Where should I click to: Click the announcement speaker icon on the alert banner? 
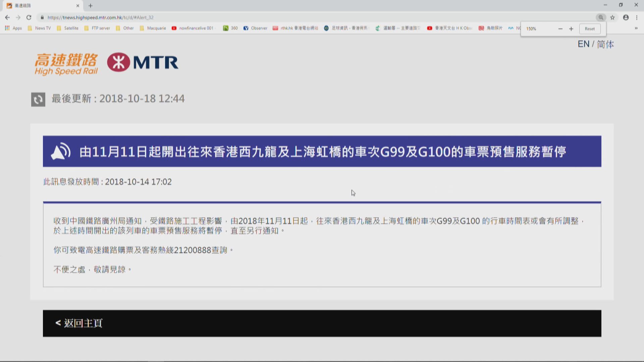point(60,151)
